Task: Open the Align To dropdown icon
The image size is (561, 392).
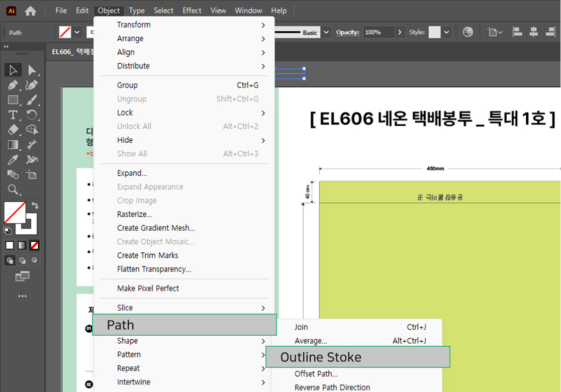Action: click(495, 32)
